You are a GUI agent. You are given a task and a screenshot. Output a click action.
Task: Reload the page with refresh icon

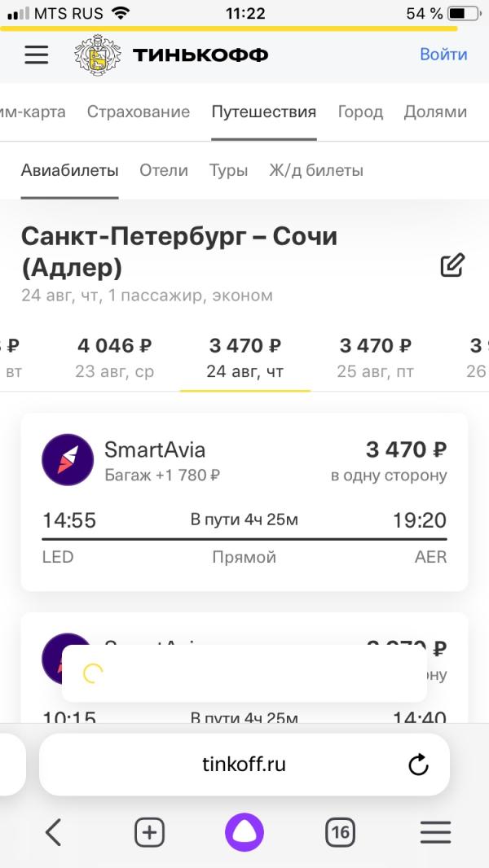pyautogui.click(x=418, y=764)
